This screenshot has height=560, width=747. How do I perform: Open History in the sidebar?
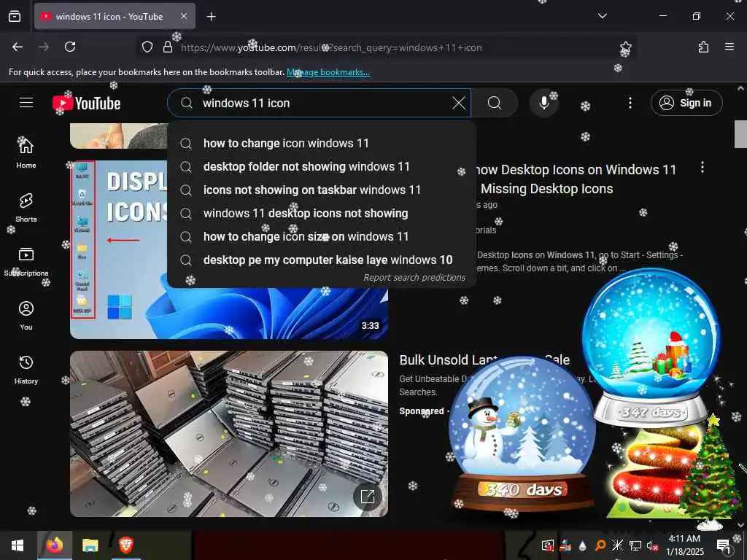pyautogui.click(x=26, y=369)
